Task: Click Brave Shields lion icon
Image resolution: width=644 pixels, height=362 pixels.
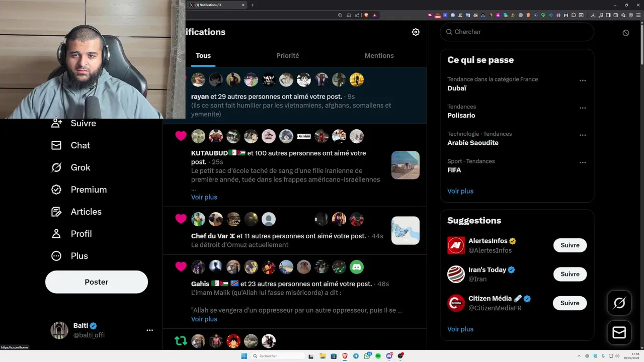Action: pyautogui.click(x=366, y=15)
